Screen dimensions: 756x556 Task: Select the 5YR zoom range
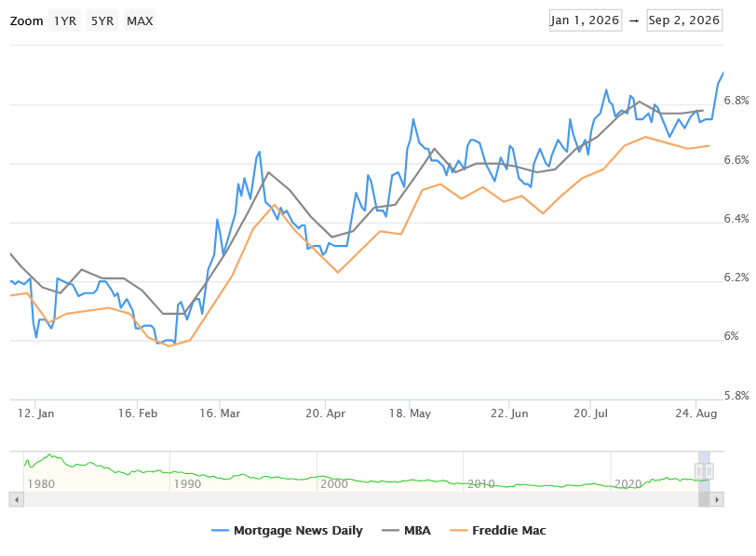102,20
